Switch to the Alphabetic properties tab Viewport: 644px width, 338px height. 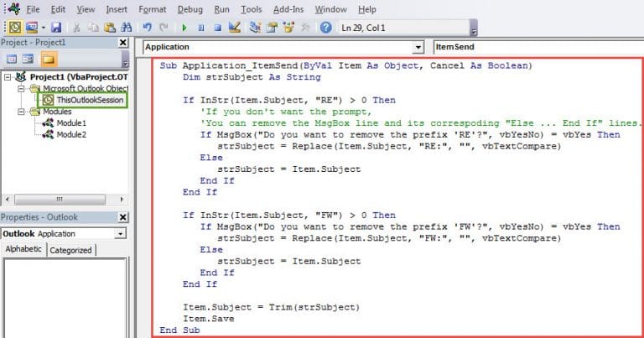(x=23, y=249)
